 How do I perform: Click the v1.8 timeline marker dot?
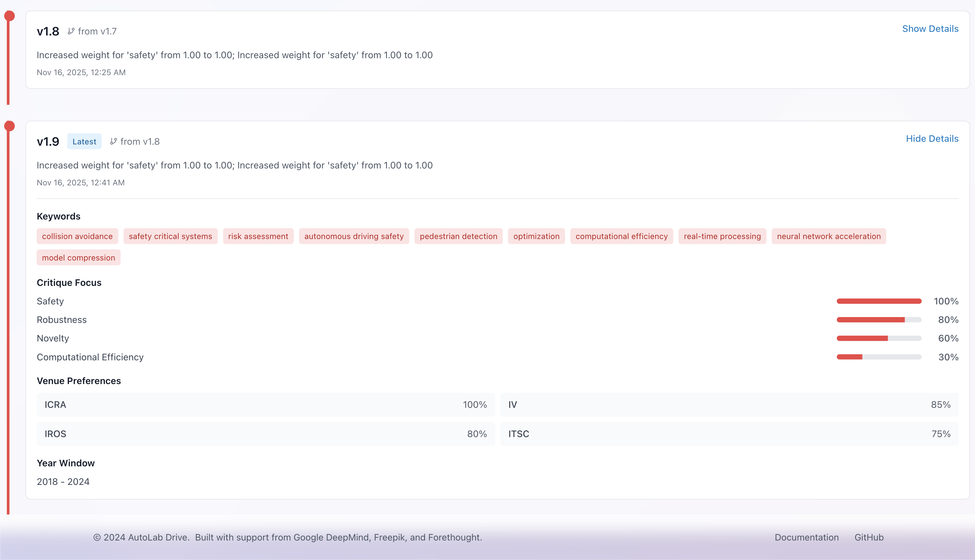9,16
